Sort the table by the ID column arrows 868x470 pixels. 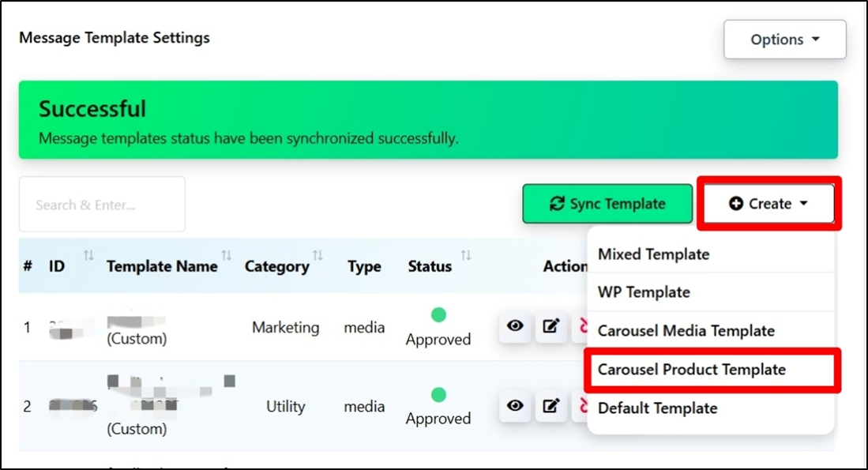88,256
